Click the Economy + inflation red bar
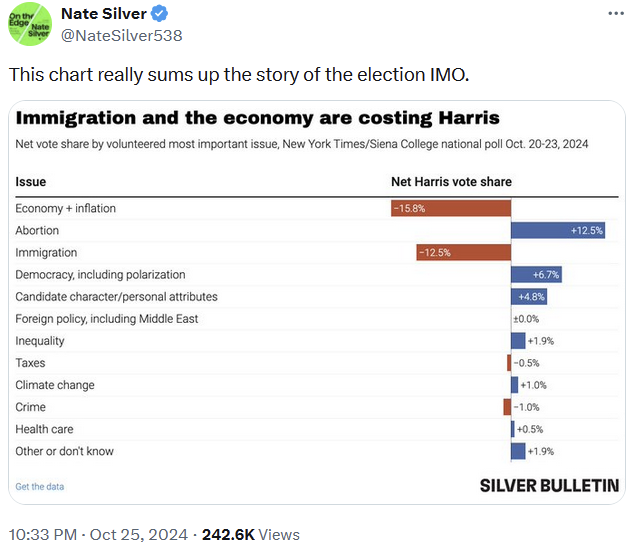This screenshot has width=634, height=548. 451,208
